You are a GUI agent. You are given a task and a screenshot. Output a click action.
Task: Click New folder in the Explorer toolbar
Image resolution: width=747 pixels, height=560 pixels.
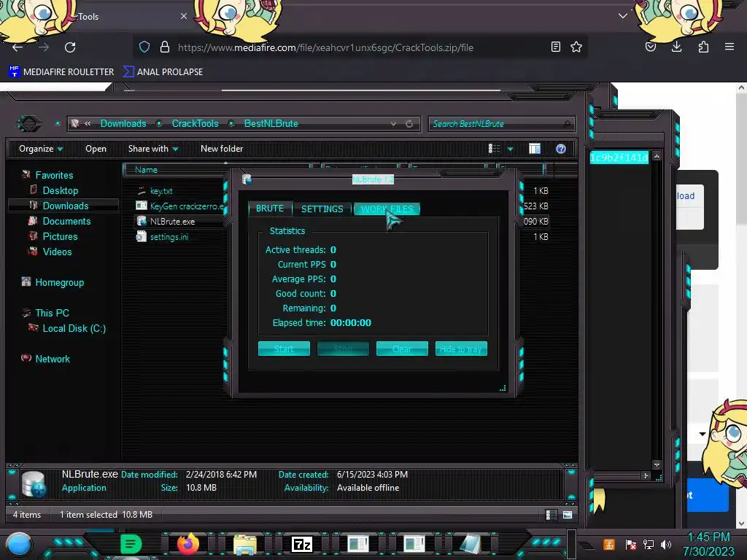pos(222,149)
